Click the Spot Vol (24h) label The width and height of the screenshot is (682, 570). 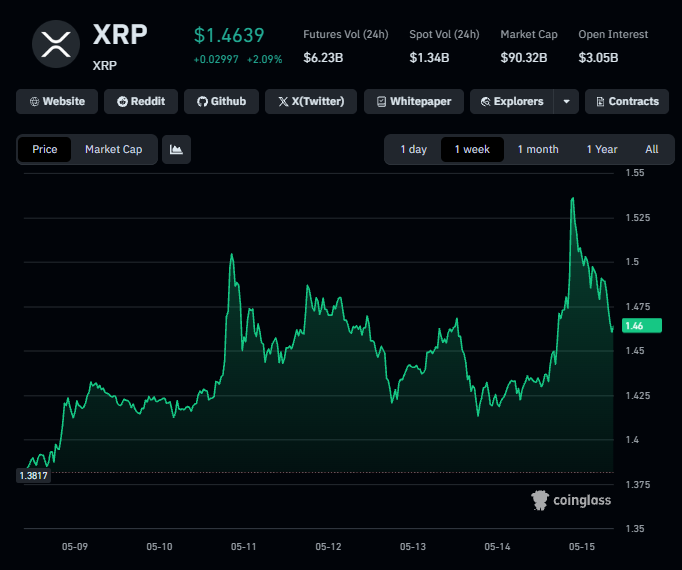(444, 34)
